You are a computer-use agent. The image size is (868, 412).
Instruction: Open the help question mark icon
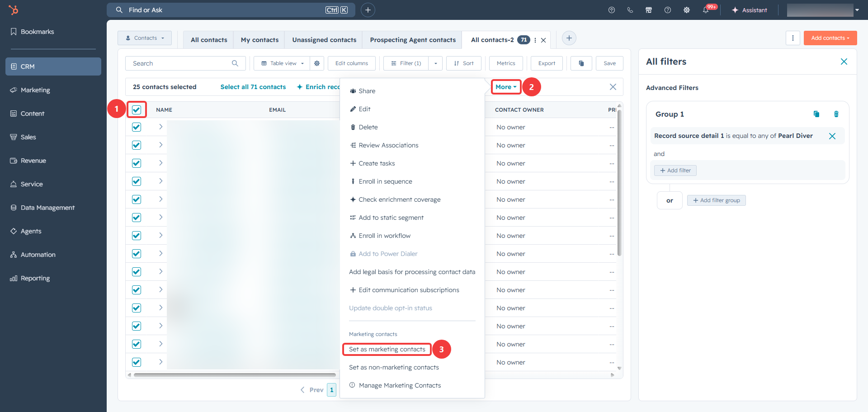click(668, 10)
